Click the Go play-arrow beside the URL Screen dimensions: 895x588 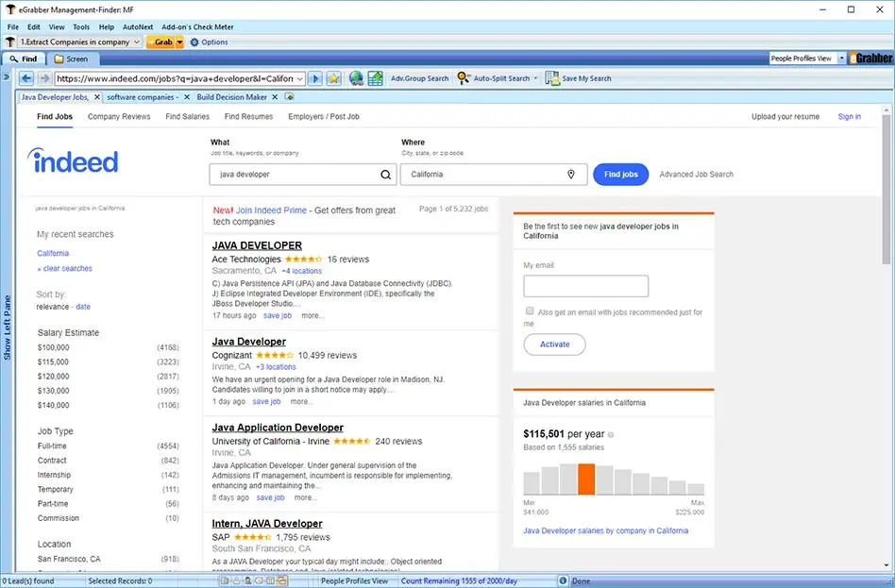click(x=315, y=78)
